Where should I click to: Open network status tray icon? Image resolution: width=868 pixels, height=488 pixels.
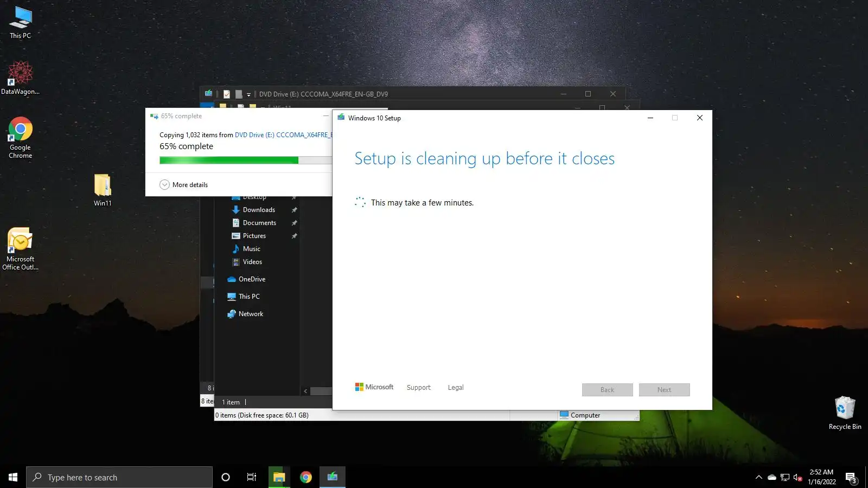(x=784, y=477)
